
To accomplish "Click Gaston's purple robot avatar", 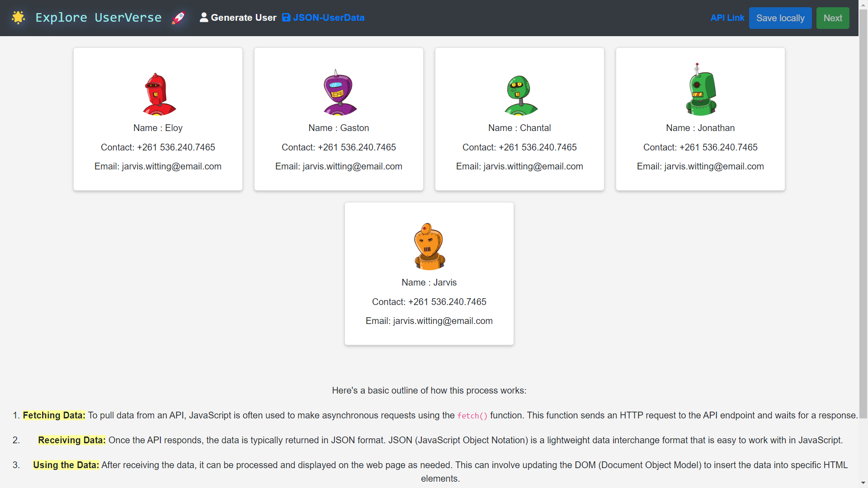I will 338,93.
